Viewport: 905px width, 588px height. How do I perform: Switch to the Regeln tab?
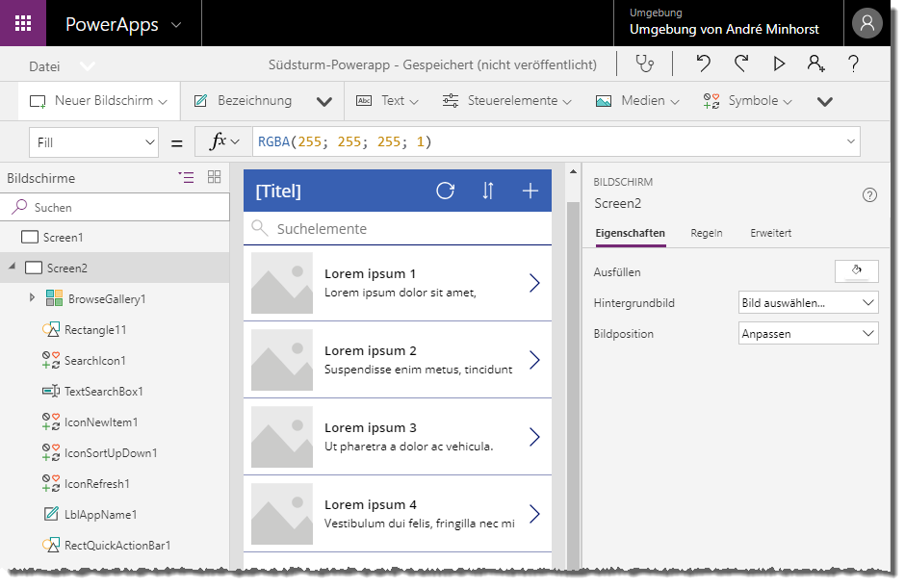point(707,233)
